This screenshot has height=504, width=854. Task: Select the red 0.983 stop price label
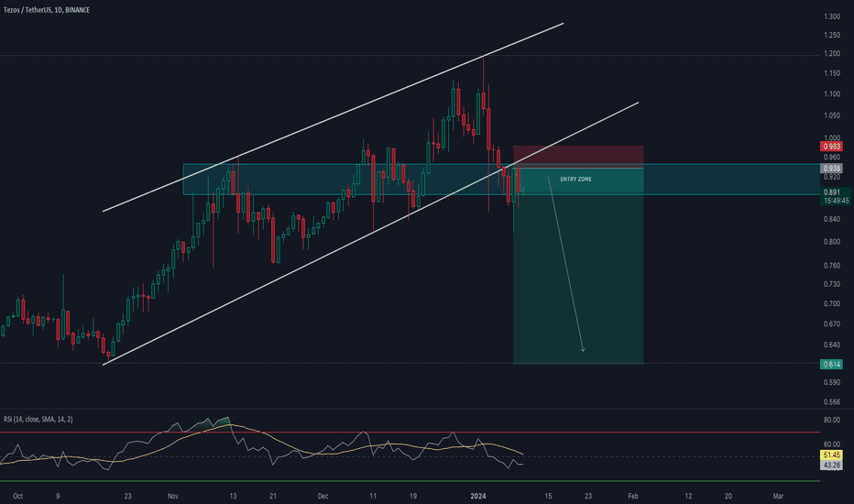[x=831, y=147]
